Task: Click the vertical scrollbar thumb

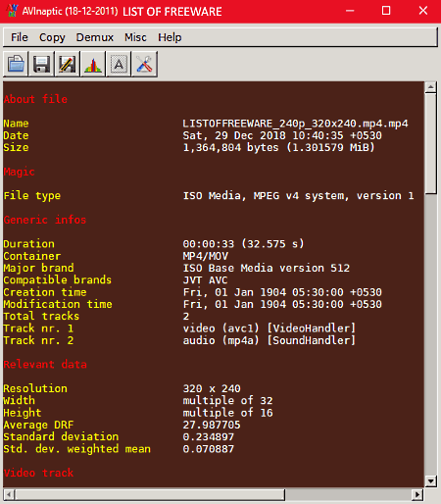Action: [x=430, y=144]
